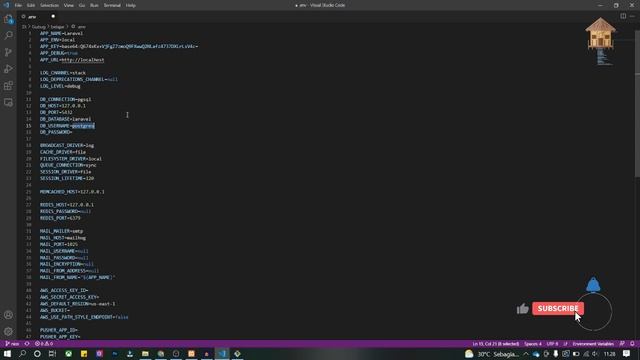Change Environment Variables language mode
The image size is (640, 360).
tap(593, 344)
